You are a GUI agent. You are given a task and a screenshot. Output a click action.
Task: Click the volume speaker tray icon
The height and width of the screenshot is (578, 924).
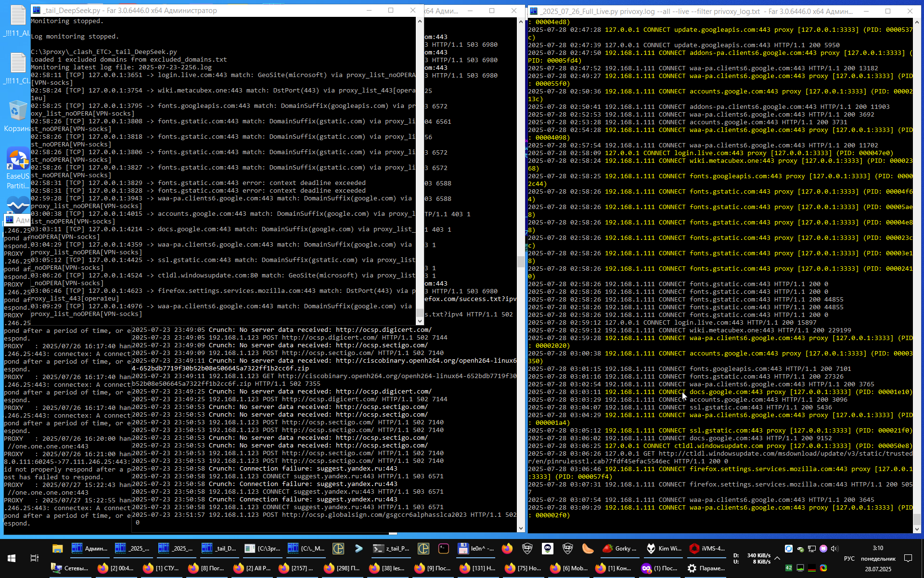[x=834, y=549]
